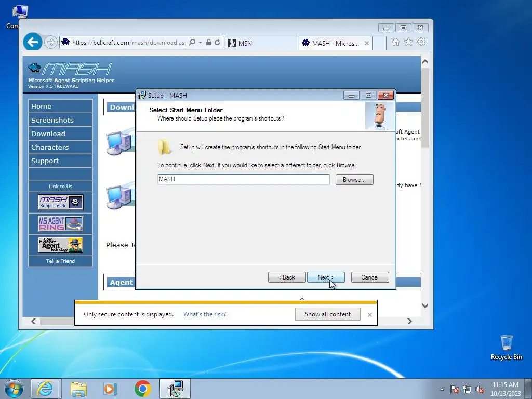Viewport: 532px width, 399px height.
Task: Open Screenshots in the MASH sidebar
Action: point(60,120)
